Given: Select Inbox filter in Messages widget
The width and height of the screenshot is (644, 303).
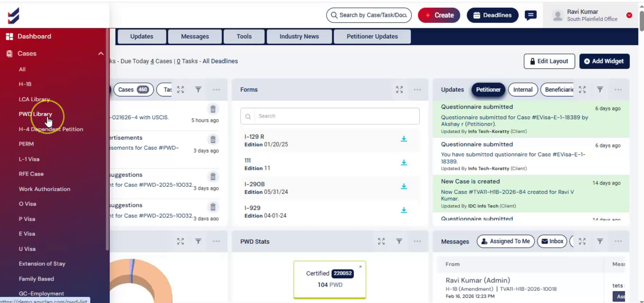Looking at the screenshot, I should [x=552, y=241].
